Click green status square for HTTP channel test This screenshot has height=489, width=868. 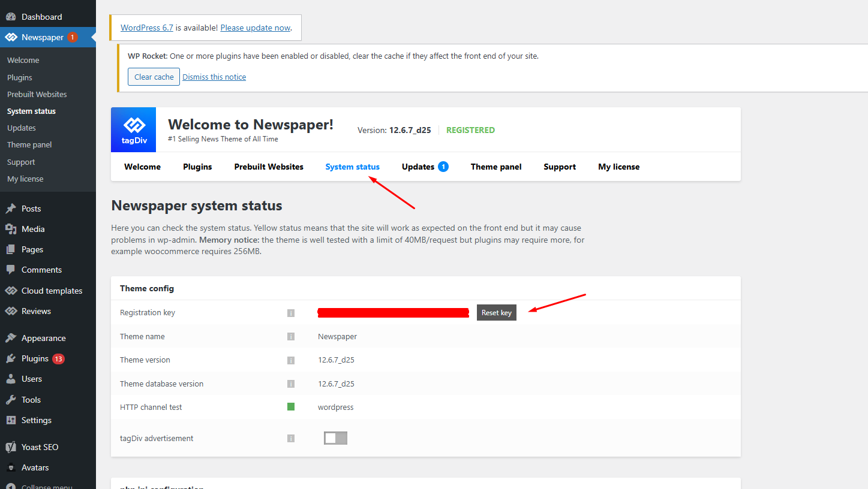pos(291,407)
